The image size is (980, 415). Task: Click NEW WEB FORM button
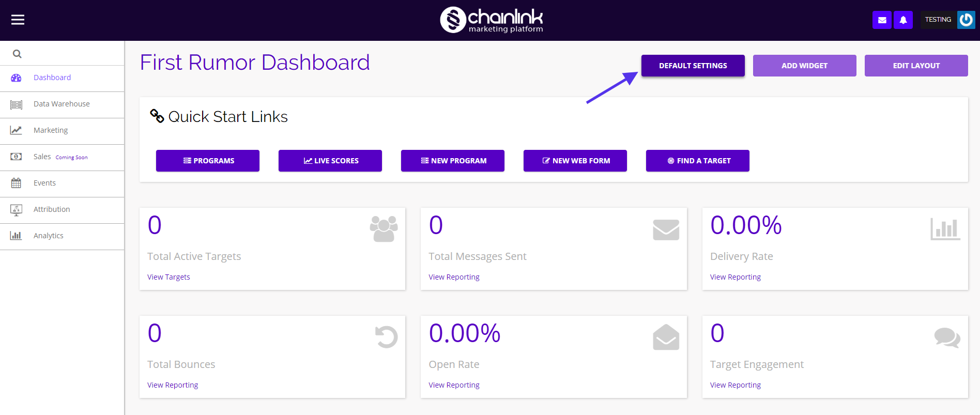click(575, 161)
